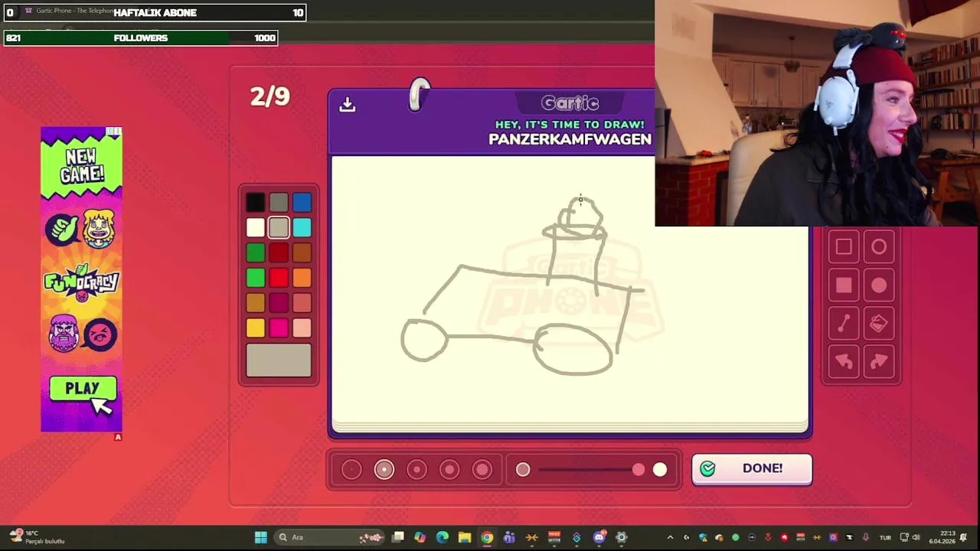This screenshot has width=980, height=551.
Task: Pick the salmon color swatch
Action: pos(302,303)
